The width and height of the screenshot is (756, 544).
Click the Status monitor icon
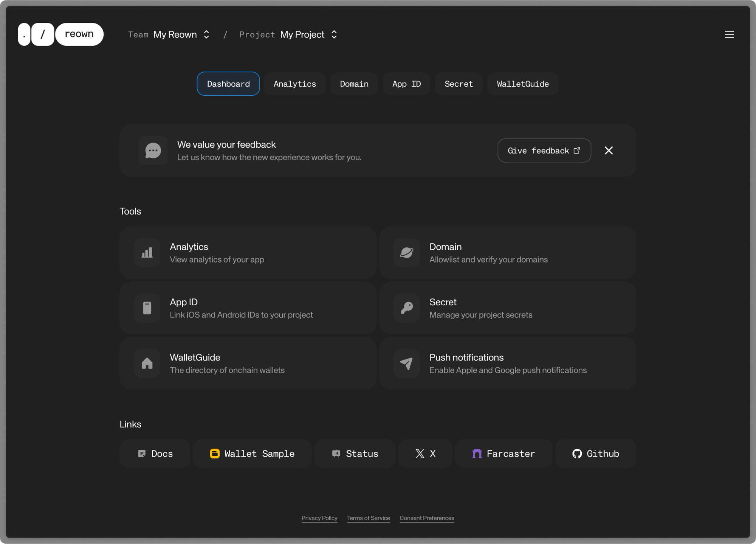336,454
